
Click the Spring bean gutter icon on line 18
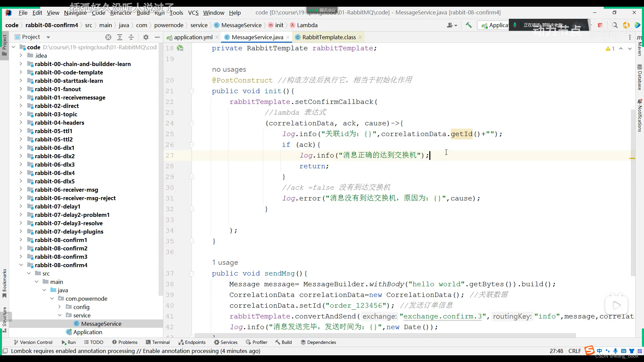[180, 48]
